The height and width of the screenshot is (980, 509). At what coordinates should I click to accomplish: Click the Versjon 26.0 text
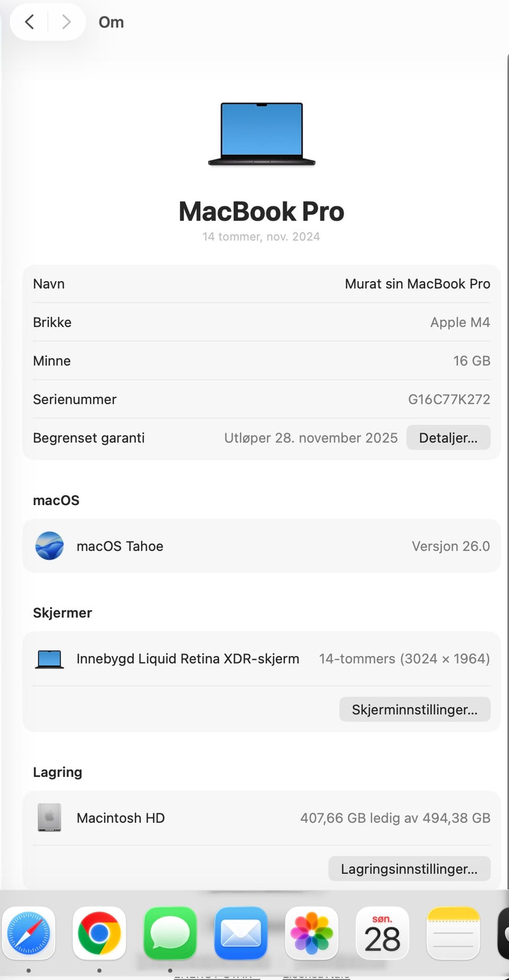coord(451,546)
